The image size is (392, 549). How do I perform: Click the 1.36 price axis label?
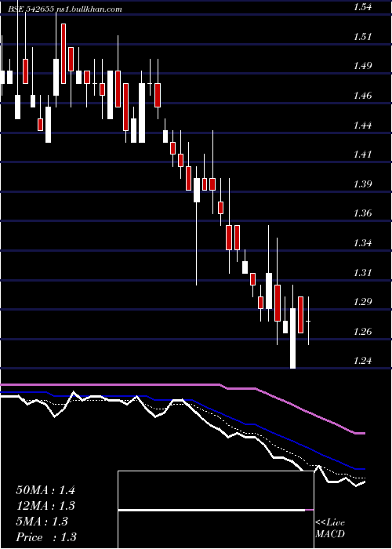pos(362,213)
